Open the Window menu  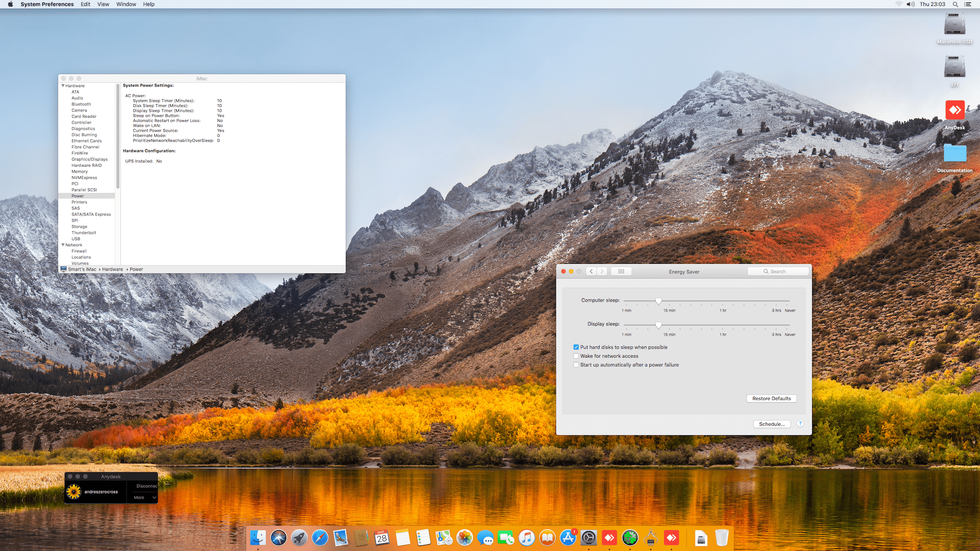126,4
